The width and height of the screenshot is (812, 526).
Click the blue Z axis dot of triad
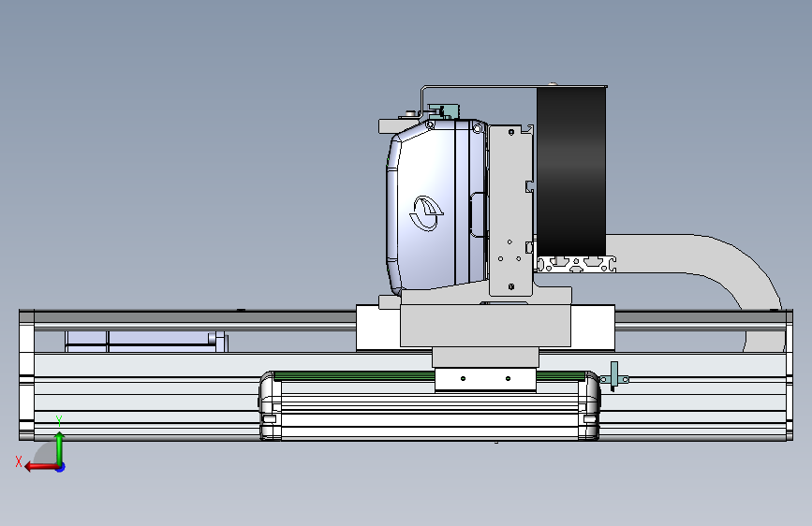(61, 467)
